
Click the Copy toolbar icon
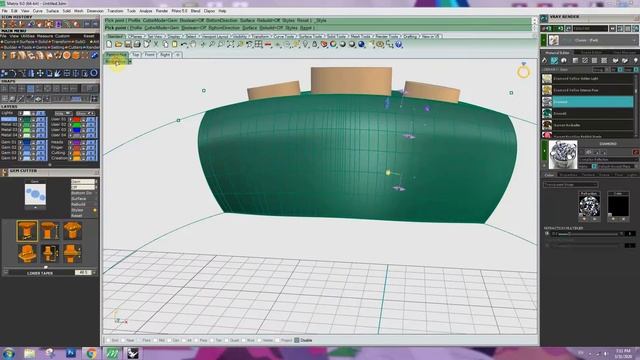[x=165, y=44]
